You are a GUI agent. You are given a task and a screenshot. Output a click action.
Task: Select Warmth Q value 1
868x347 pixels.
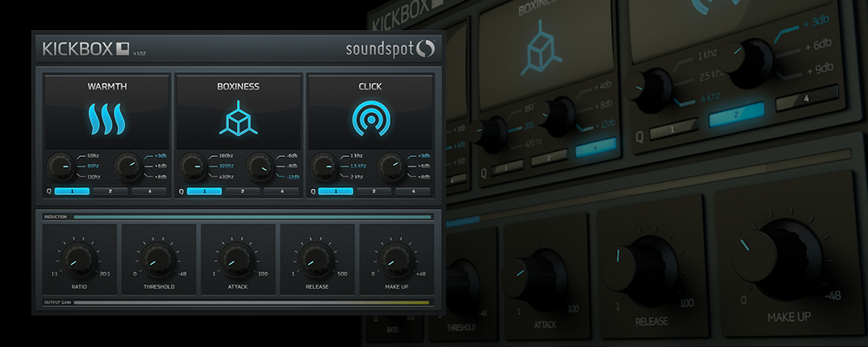(72, 191)
